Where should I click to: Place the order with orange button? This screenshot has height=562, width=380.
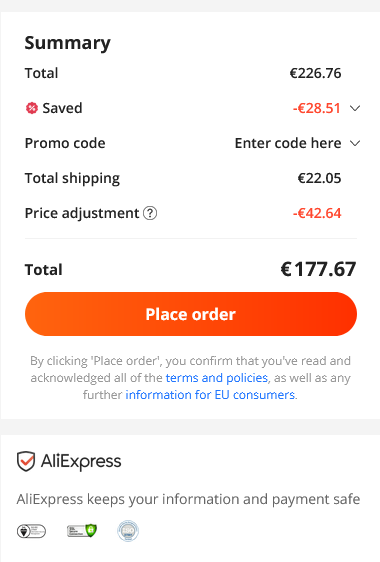191,314
